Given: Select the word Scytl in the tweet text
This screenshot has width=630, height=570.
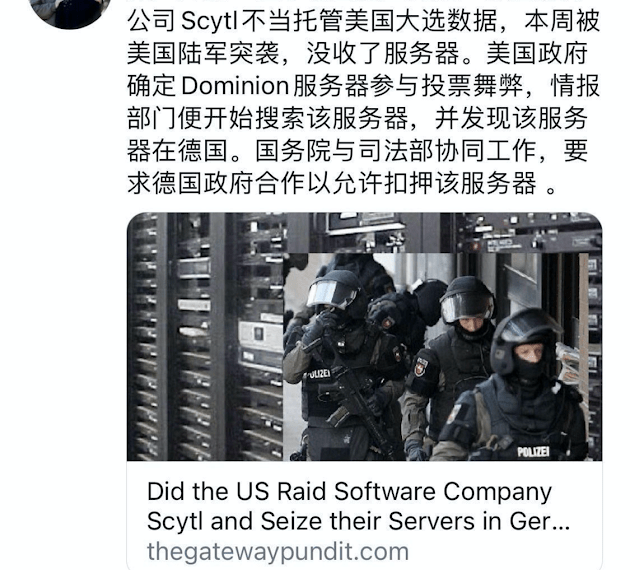Looking at the screenshot, I should [209, 21].
